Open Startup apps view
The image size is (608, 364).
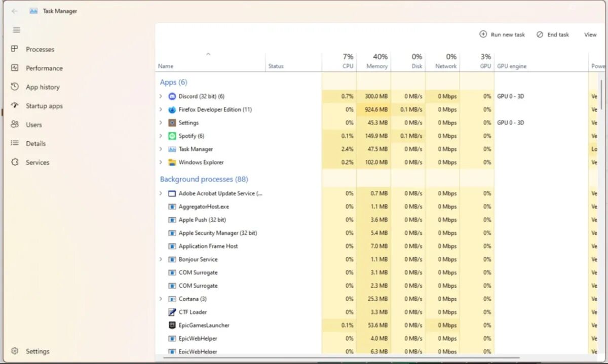coord(44,105)
